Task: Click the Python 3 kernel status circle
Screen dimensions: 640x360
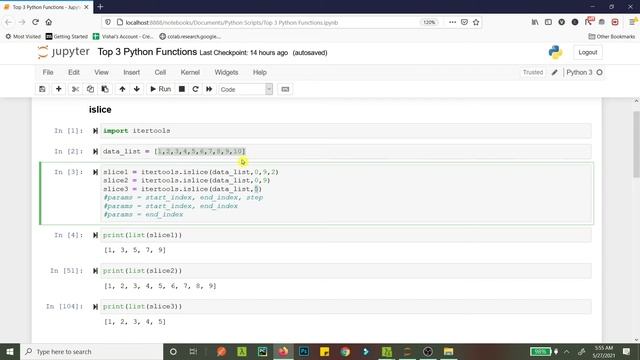Action: [599, 72]
